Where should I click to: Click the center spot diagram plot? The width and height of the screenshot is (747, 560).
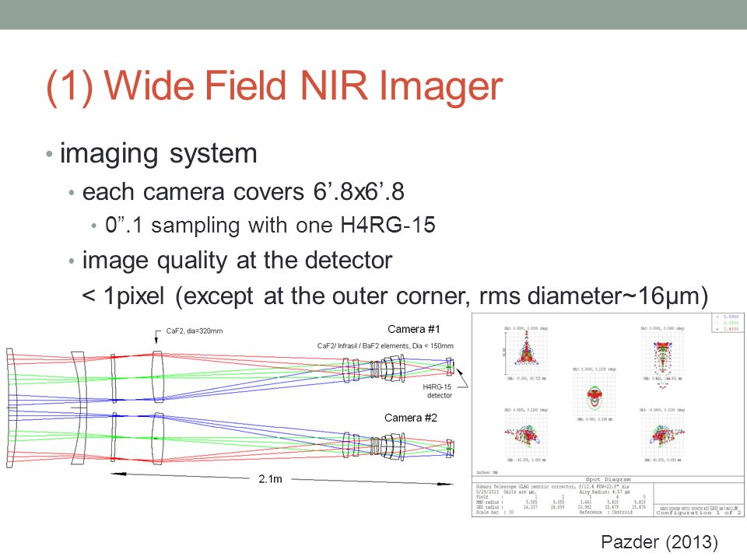[x=594, y=394]
